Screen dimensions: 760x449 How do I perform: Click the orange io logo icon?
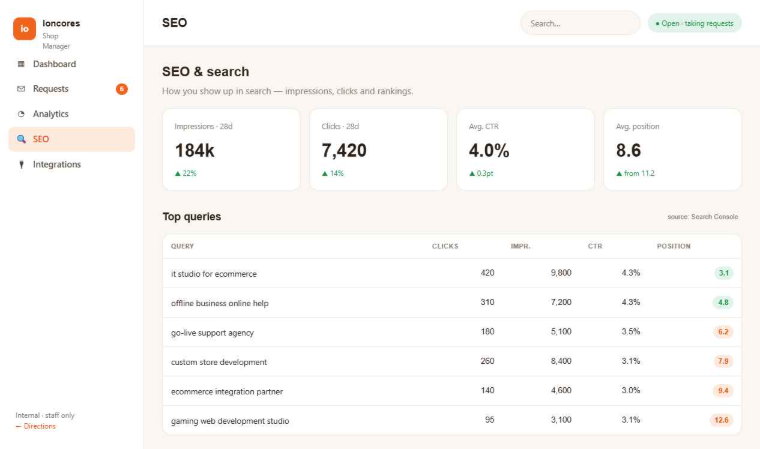click(24, 29)
